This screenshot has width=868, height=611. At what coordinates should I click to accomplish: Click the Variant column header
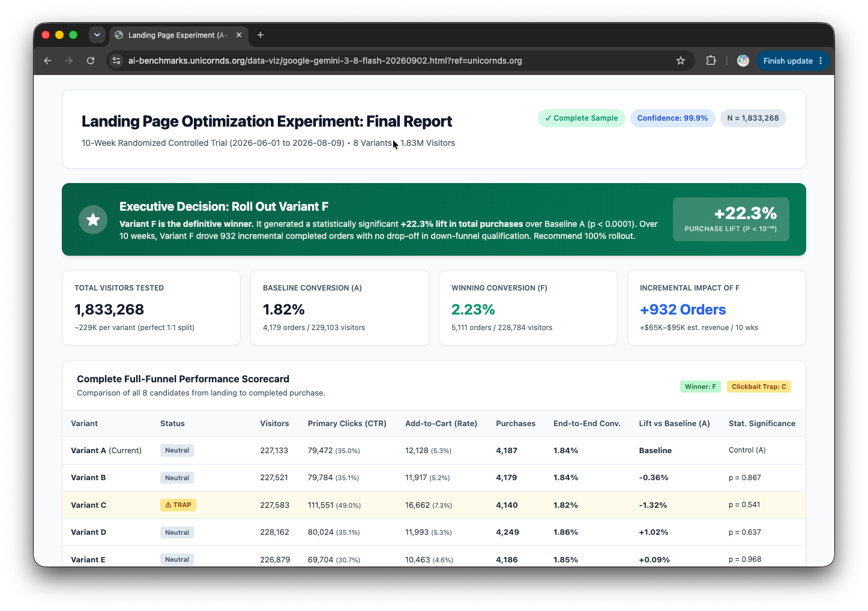tap(84, 423)
